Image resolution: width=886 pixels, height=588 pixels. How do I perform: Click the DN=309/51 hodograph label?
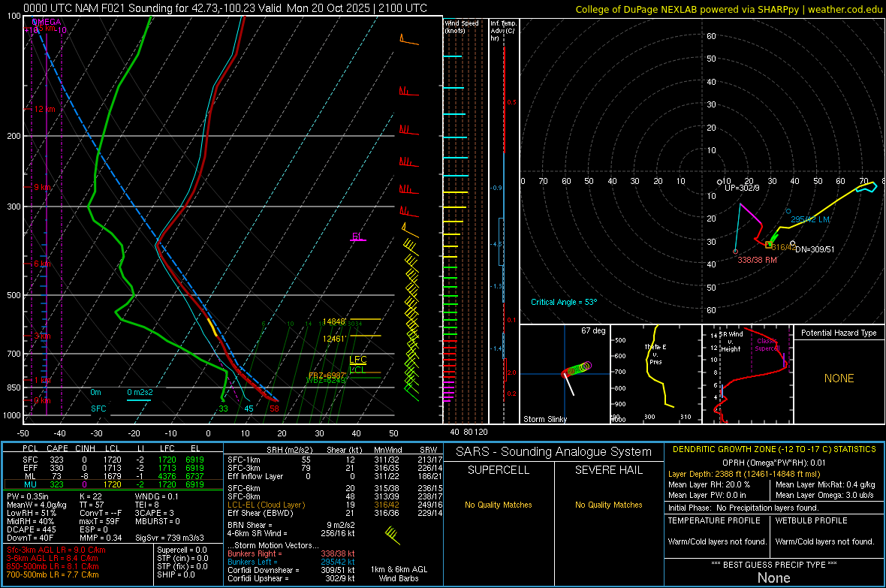pos(815,249)
